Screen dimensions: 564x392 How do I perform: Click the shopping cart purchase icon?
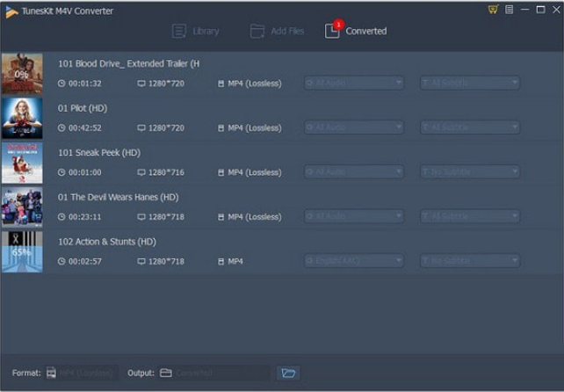pyautogui.click(x=493, y=10)
